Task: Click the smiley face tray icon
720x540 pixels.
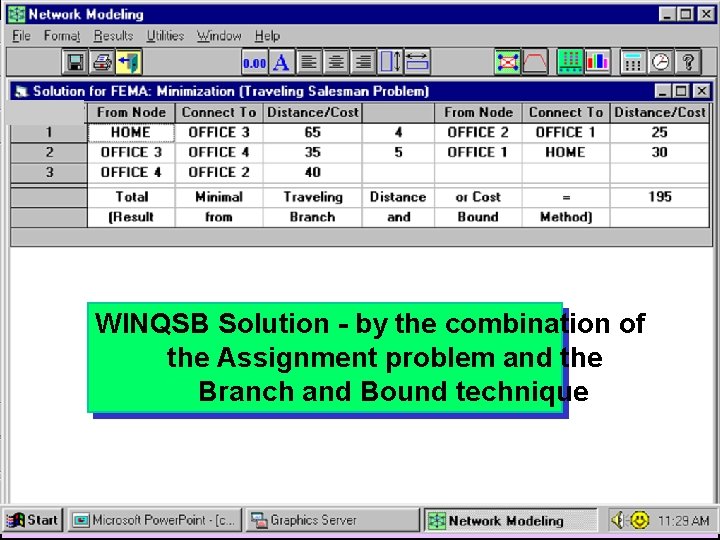Action: pyautogui.click(x=640, y=520)
